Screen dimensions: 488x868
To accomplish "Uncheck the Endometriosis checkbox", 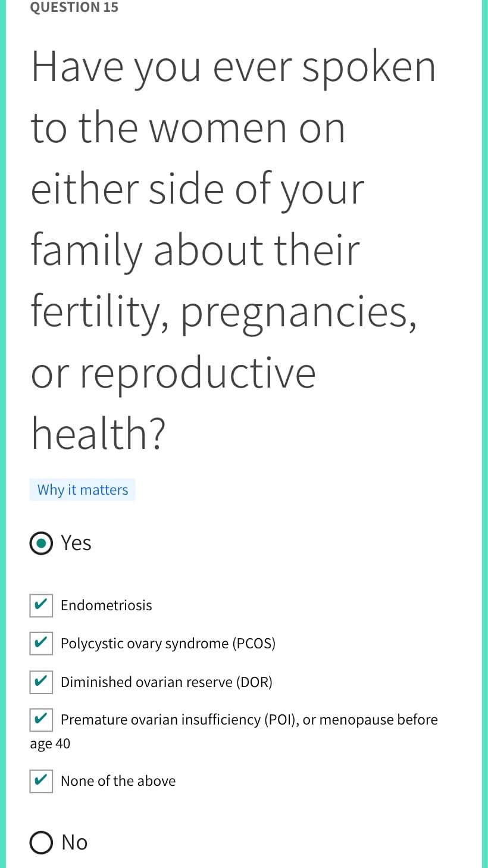I will [x=41, y=605].
